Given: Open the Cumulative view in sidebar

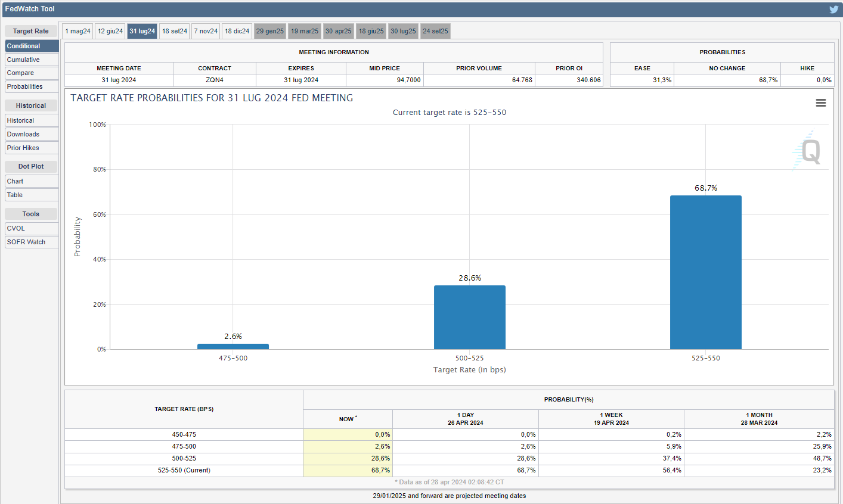Looking at the screenshot, I should (32, 60).
